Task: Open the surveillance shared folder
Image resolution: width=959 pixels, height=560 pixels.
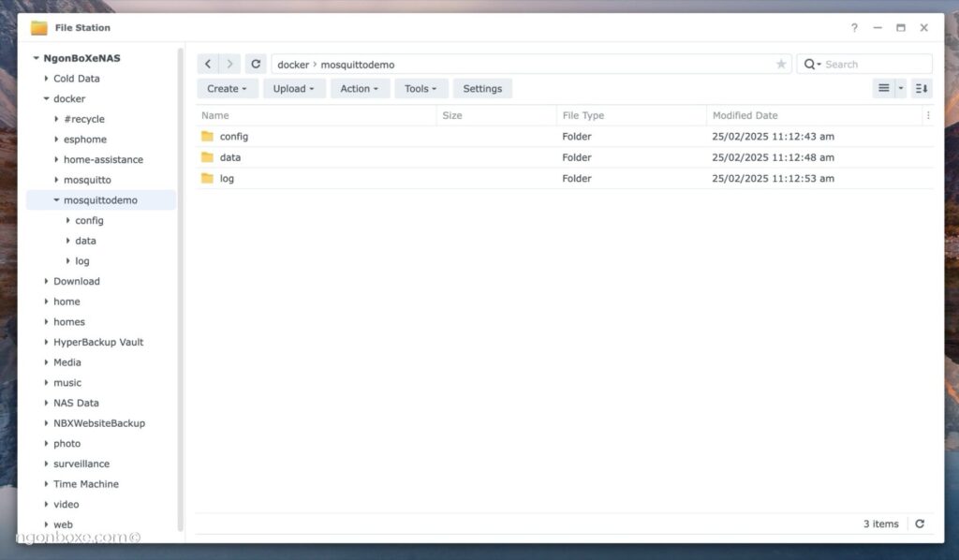Action: (x=81, y=464)
